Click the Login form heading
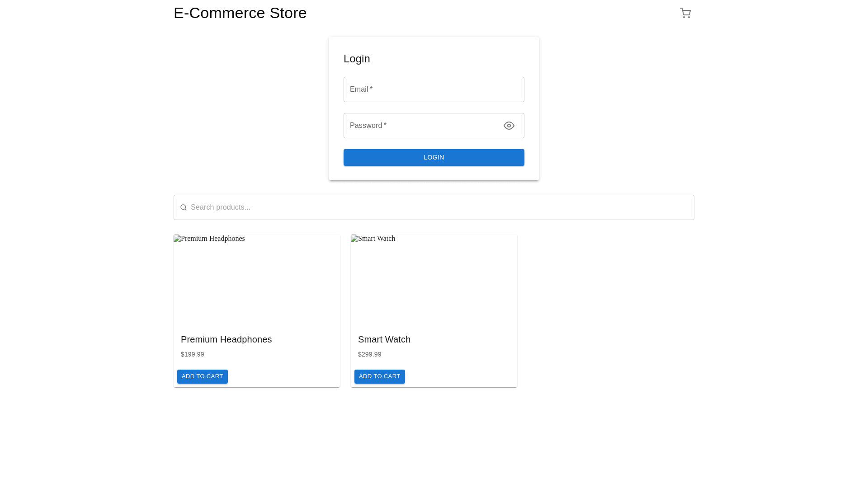 (x=357, y=59)
